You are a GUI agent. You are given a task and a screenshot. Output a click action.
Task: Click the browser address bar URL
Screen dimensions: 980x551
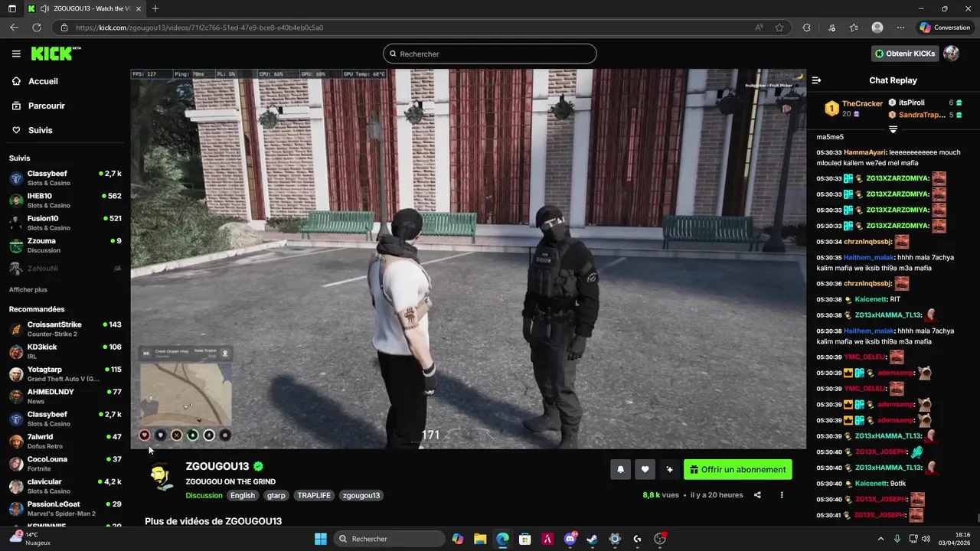pyautogui.click(x=199, y=28)
